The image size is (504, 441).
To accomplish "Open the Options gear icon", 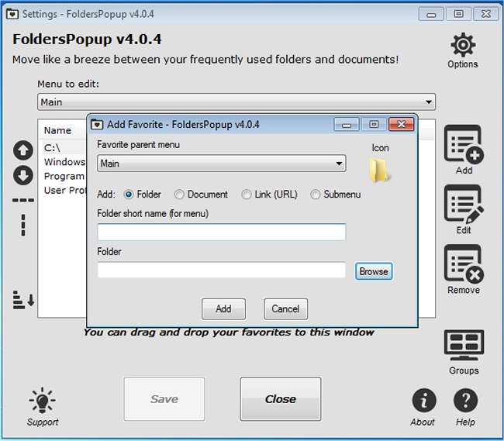I will 463,45.
